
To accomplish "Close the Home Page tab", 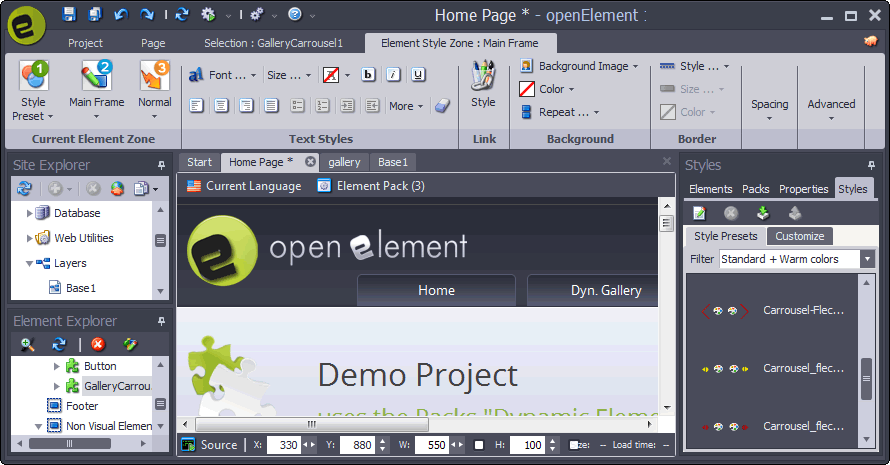I will pyautogui.click(x=310, y=162).
